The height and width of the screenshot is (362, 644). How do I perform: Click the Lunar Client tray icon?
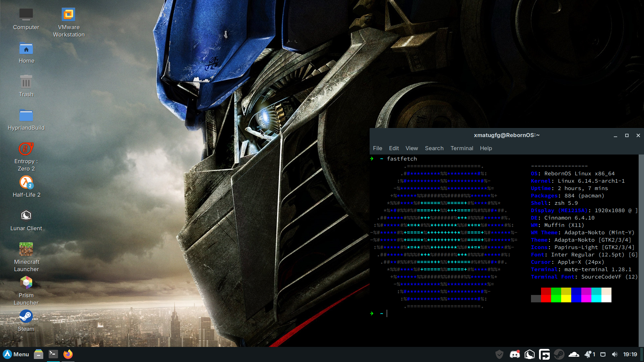click(x=529, y=354)
